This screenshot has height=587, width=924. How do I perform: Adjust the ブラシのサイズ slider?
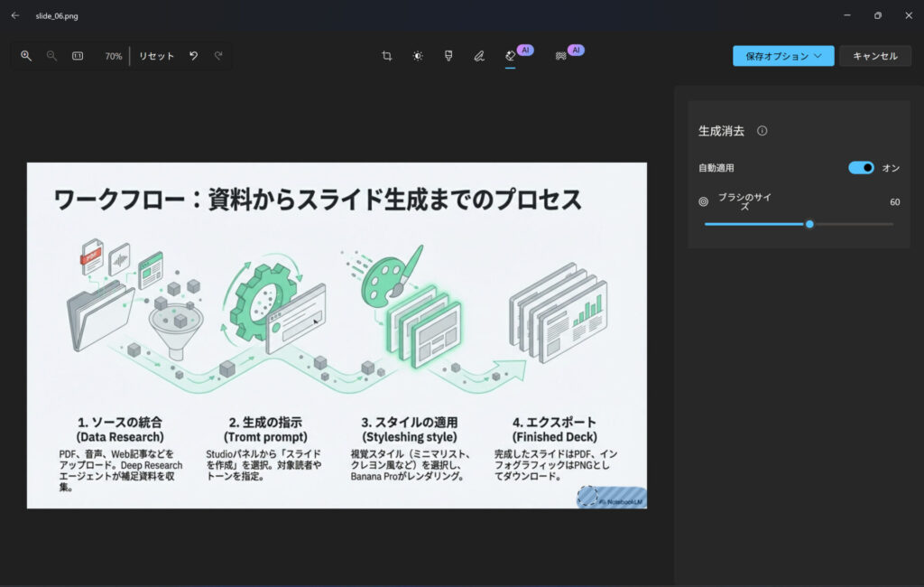[x=809, y=222]
